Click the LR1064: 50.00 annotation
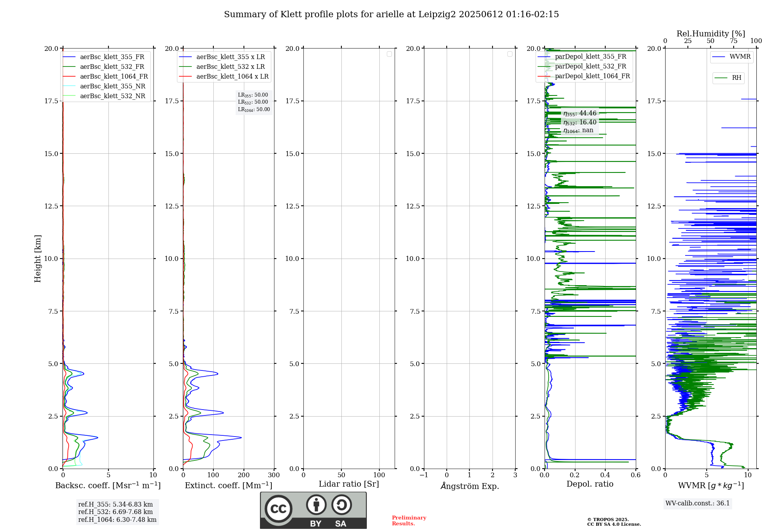This screenshot has width=783, height=532. coord(254,110)
